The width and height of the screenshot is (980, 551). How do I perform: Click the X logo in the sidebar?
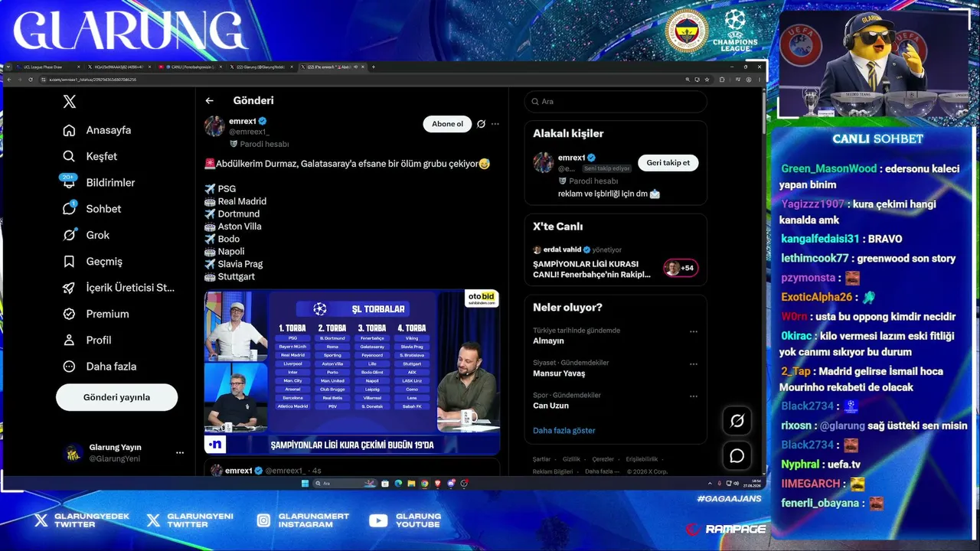pos(70,102)
